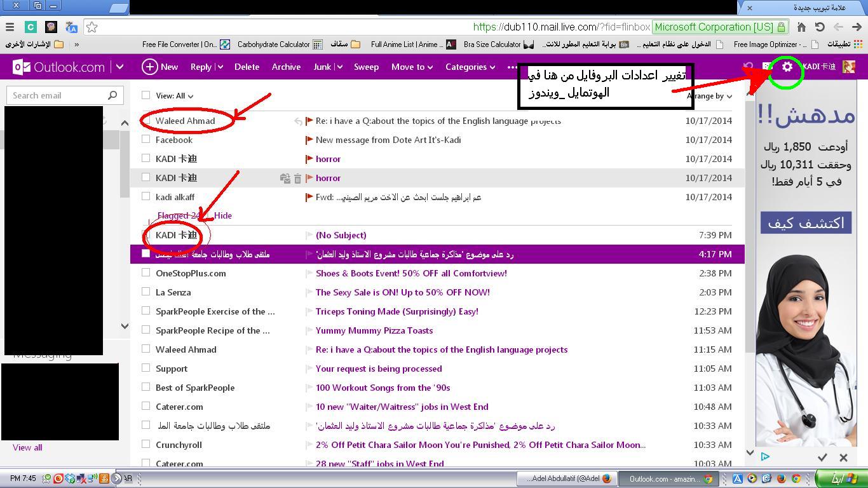Click the AdChoices triangle icon
The width and height of the screenshot is (868, 488).
[765, 456]
